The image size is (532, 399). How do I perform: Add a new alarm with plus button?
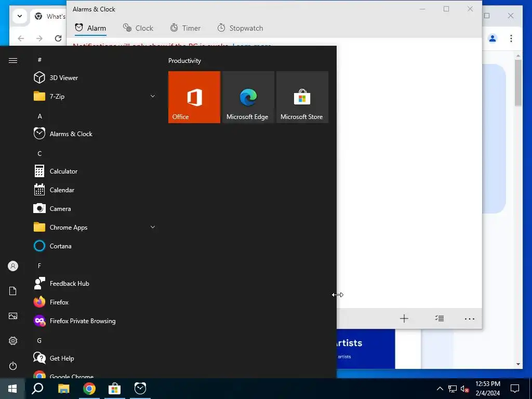coord(404,318)
